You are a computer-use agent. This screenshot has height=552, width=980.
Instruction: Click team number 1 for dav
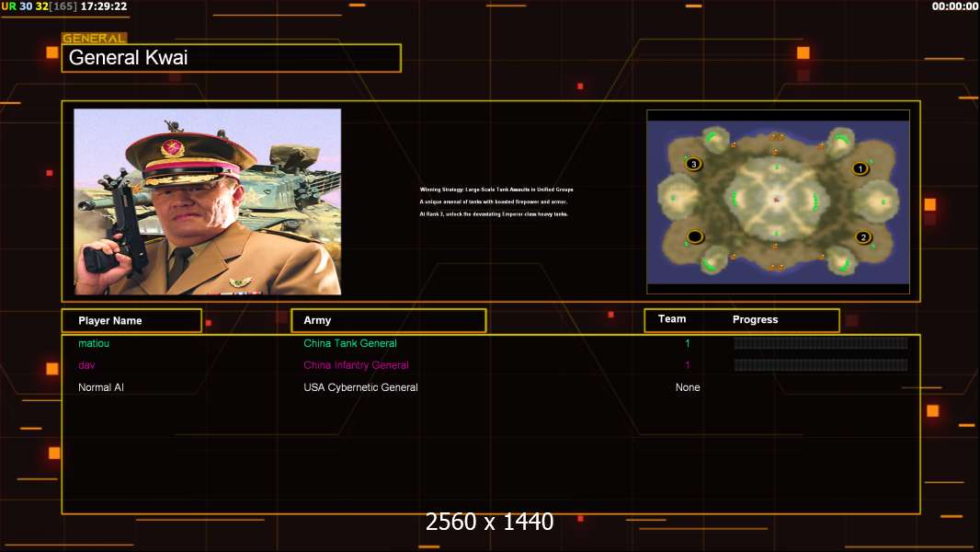[x=688, y=365]
